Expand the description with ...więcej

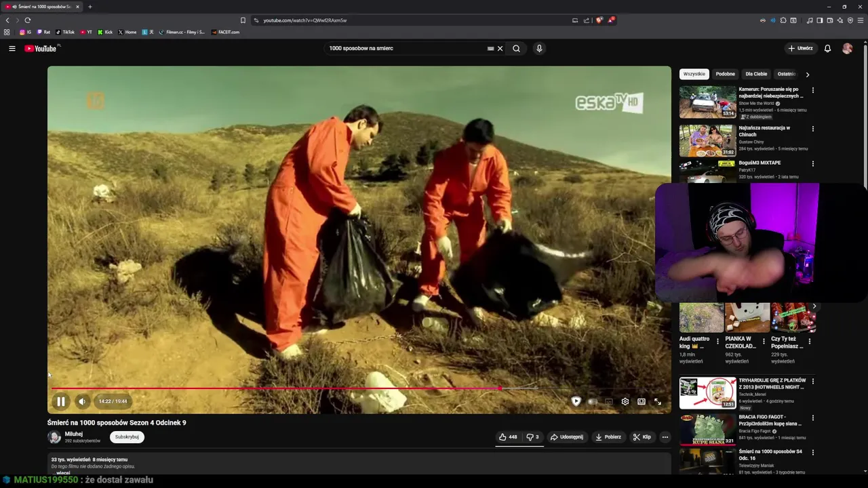(63, 472)
